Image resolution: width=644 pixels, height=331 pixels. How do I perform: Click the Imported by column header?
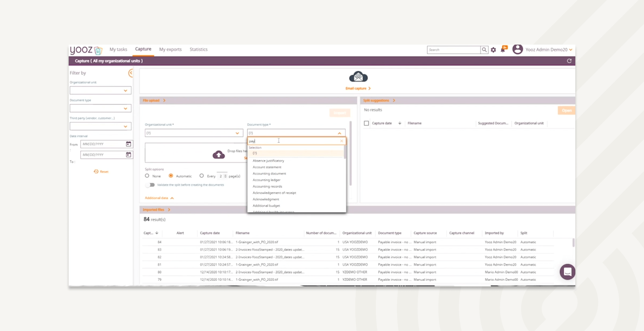tap(494, 233)
